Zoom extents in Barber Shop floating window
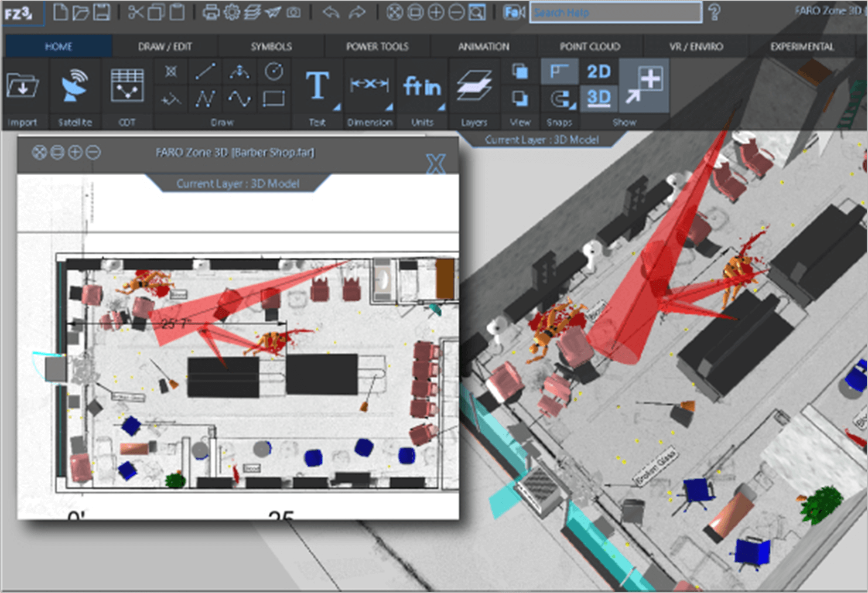 (x=39, y=152)
